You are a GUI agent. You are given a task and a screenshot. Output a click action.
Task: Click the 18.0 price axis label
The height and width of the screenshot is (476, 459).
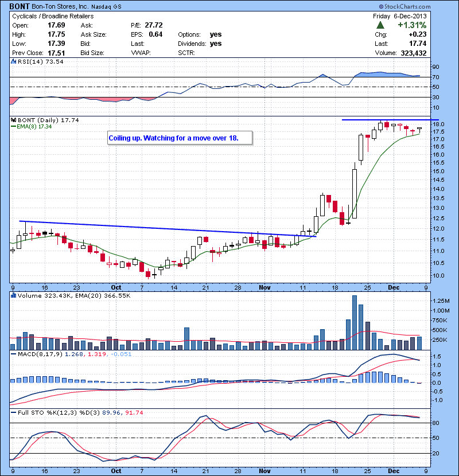[x=439, y=124]
